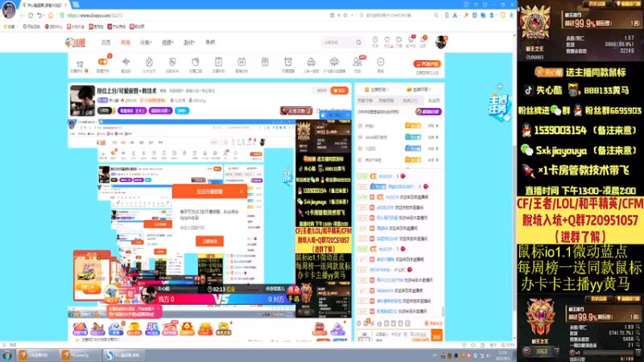Click the more (ellipsis) tool icon
This screenshot has height=362, width=644.
(x=381, y=62)
